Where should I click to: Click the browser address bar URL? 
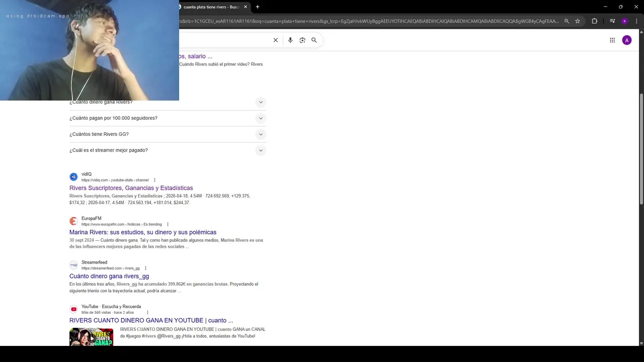[370, 21]
